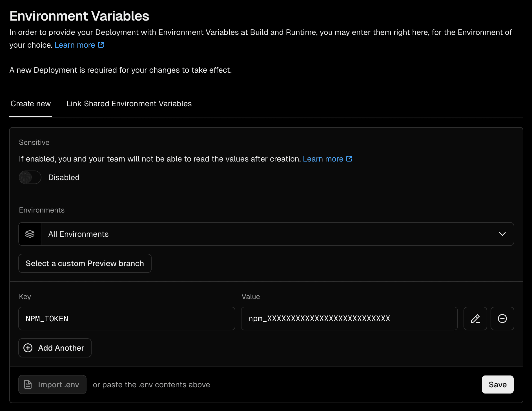The height and width of the screenshot is (411, 532).
Task: Open the Sensitive section Learn more link
Action: (323, 159)
